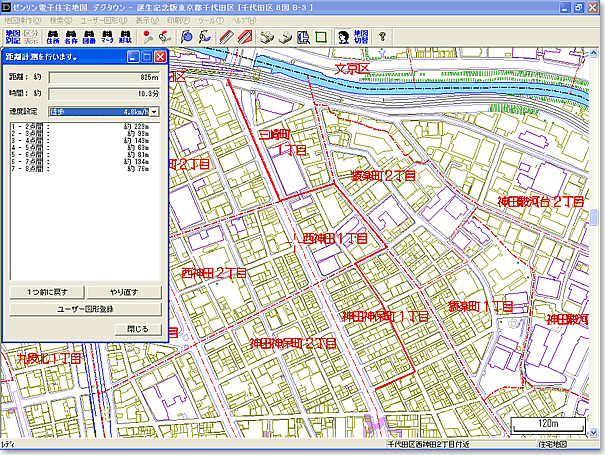Select the 2 - 3点間 distance row
This screenshot has height=455, width=605.
click(80, 134)
